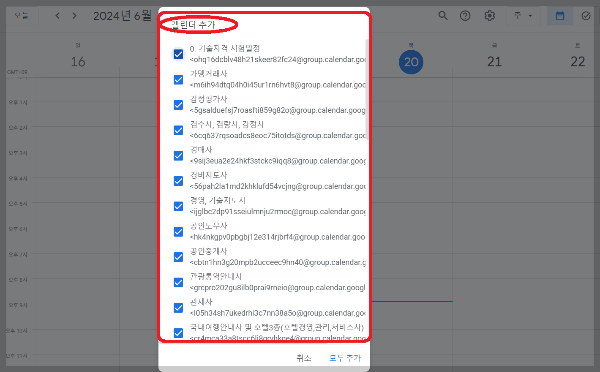Select the date 21 column header
The width and height of the screenshot is (600, 372).
tap(494, 62)
